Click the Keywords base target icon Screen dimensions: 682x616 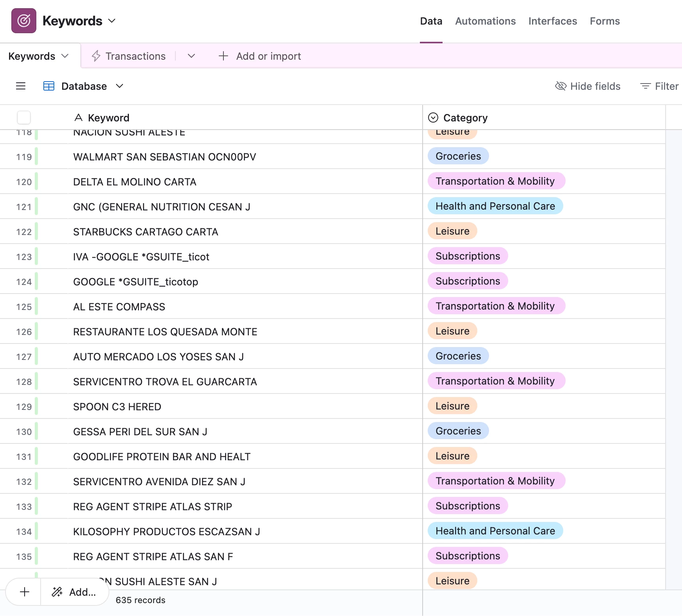24,21
